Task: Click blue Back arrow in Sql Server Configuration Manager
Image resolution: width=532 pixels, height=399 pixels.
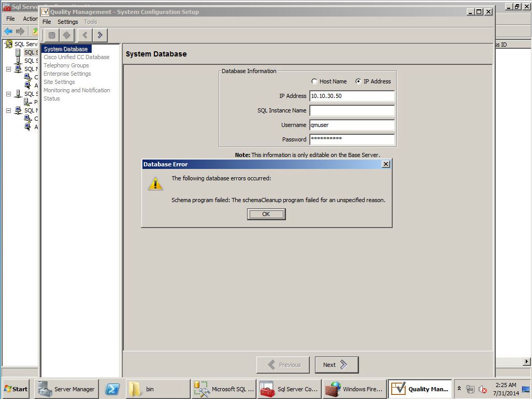Action: pyautogui.click(x=8, y=32)
